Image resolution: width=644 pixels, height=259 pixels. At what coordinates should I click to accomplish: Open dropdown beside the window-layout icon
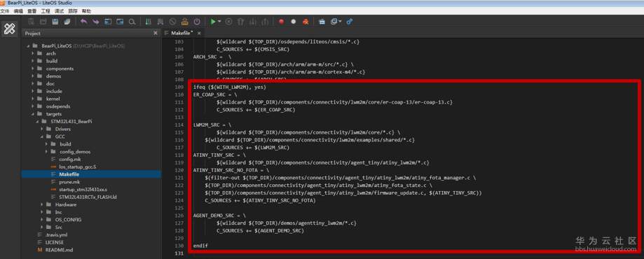[340, 21]
